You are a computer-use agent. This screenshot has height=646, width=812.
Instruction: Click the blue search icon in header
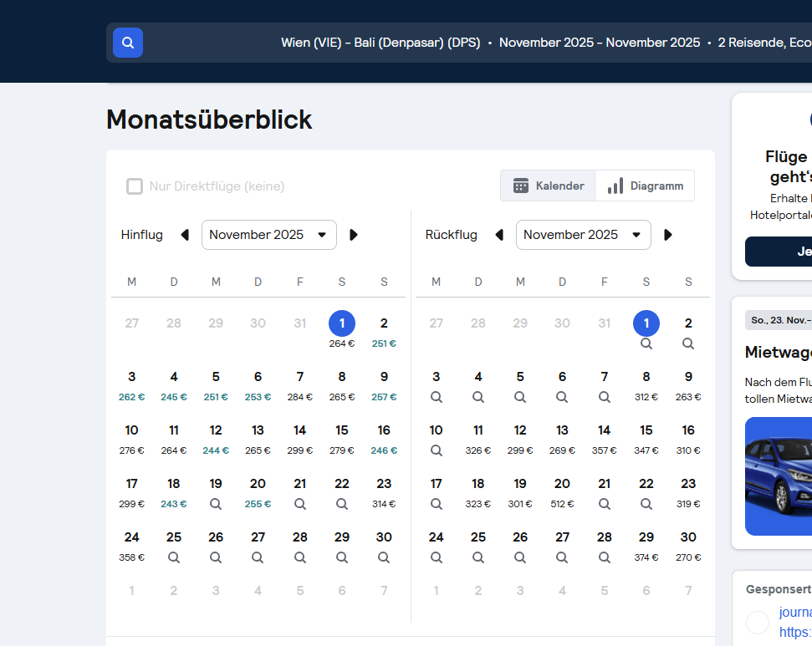pos(128,43)
